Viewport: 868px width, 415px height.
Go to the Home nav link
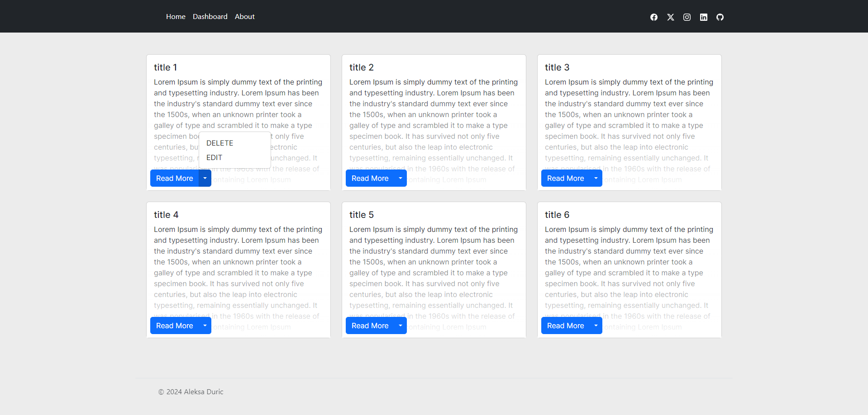(176, 17)
